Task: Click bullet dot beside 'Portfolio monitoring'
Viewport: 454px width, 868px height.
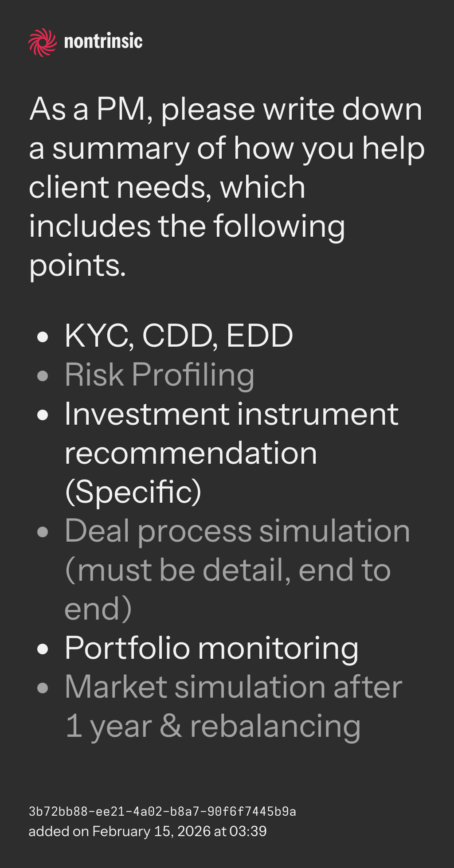Action: (x=43, y=649)
